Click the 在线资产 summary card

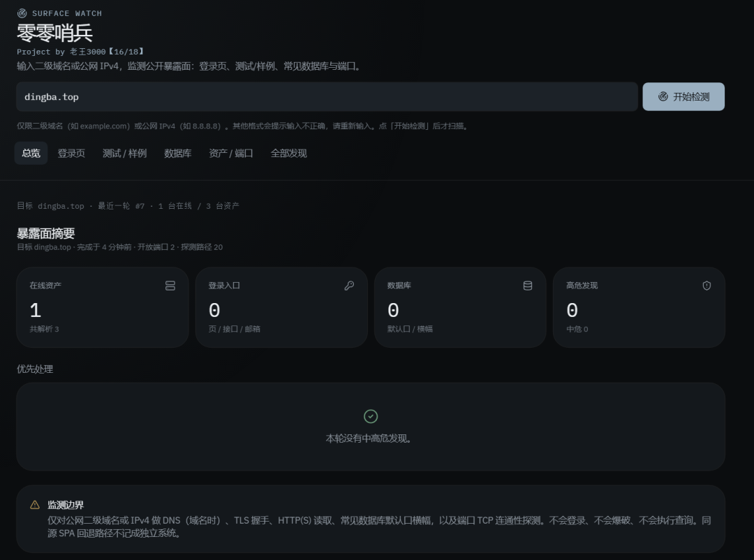click(x=103, y=307)
